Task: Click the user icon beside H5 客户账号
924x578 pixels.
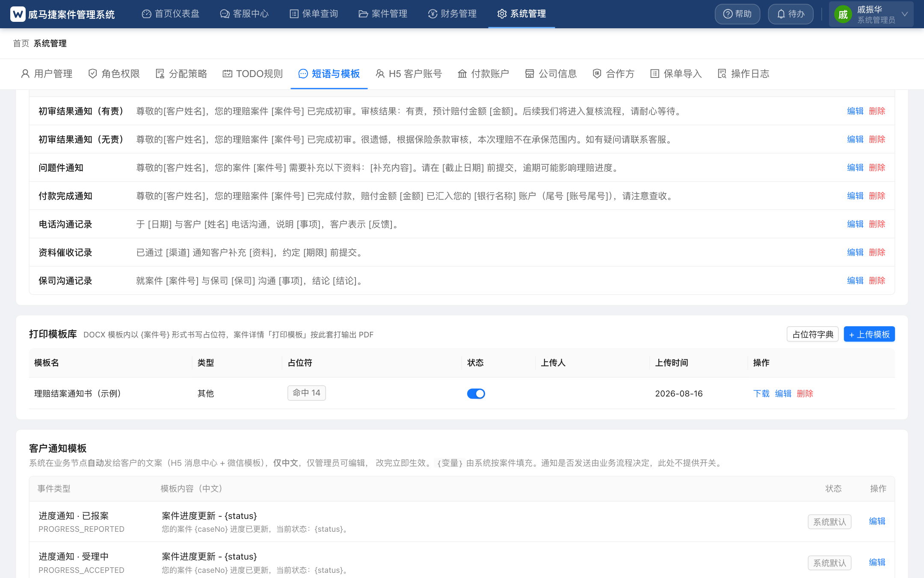Action: (380, 74)
